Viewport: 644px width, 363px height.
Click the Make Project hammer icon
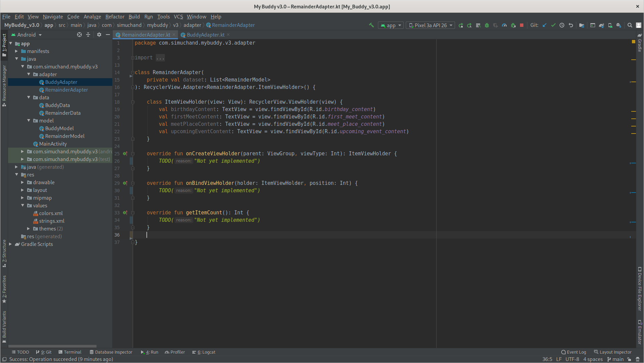click(371, 25)
